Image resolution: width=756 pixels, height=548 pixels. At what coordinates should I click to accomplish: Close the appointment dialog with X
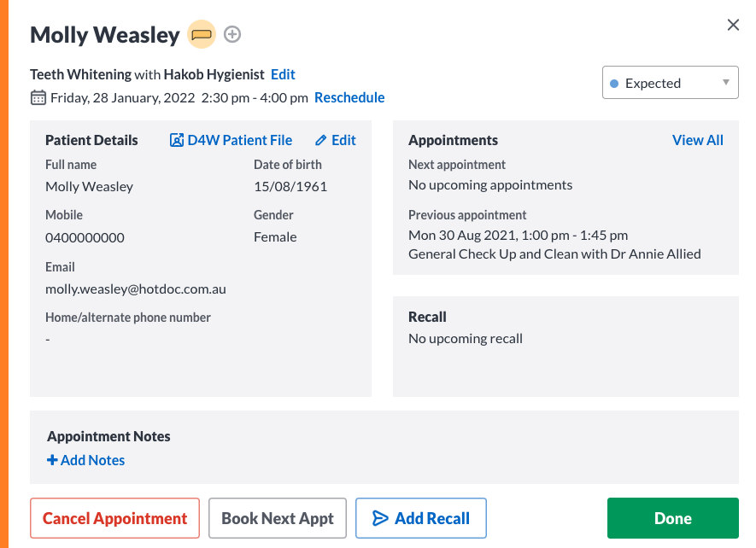click(x=733, y=25)
